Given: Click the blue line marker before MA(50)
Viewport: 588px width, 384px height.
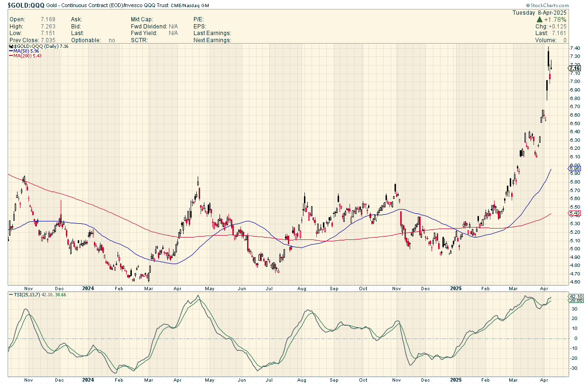Looking at the screenshot, I should point(10,51).
